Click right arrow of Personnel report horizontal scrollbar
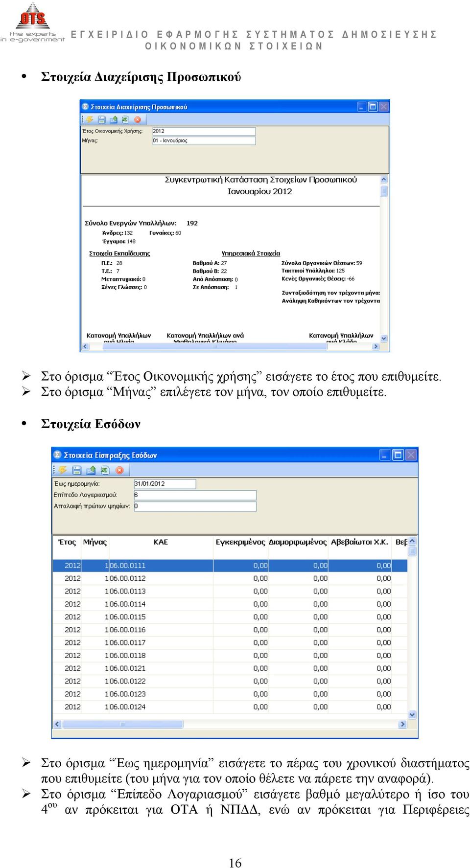 click(x=376, y=346)
